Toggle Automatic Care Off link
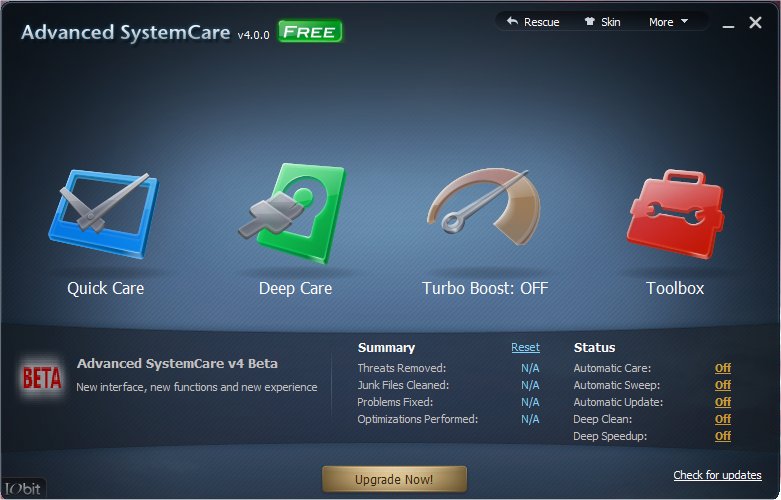The image size is (781, 500). pos(723,368)
